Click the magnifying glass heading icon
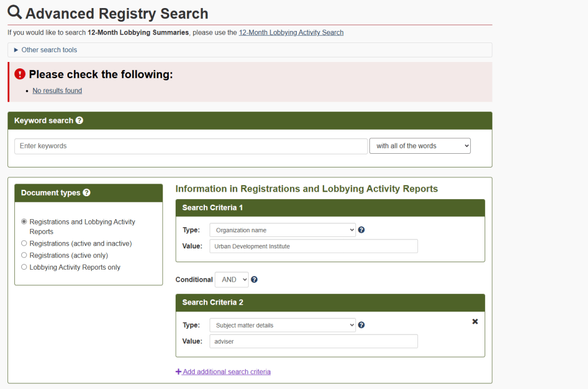588x389 pixels. pos(15,13)
